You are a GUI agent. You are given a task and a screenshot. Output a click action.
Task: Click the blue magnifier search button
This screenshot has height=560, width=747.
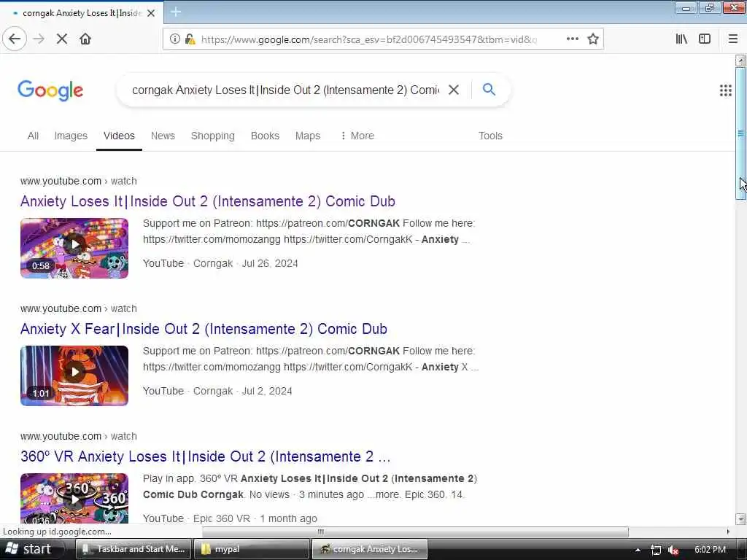pos(489,89)
